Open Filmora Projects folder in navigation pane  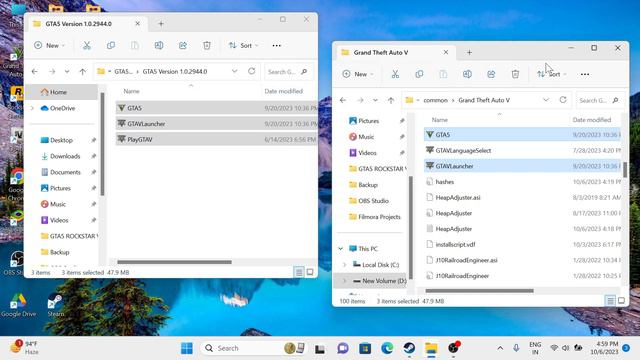click(379, 217)
